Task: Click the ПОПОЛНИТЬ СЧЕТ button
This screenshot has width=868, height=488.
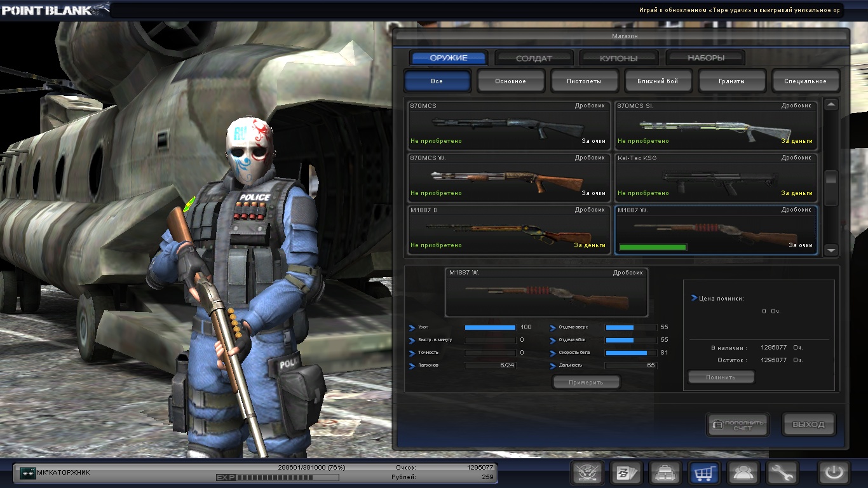Action: click(x=738, y=424)
